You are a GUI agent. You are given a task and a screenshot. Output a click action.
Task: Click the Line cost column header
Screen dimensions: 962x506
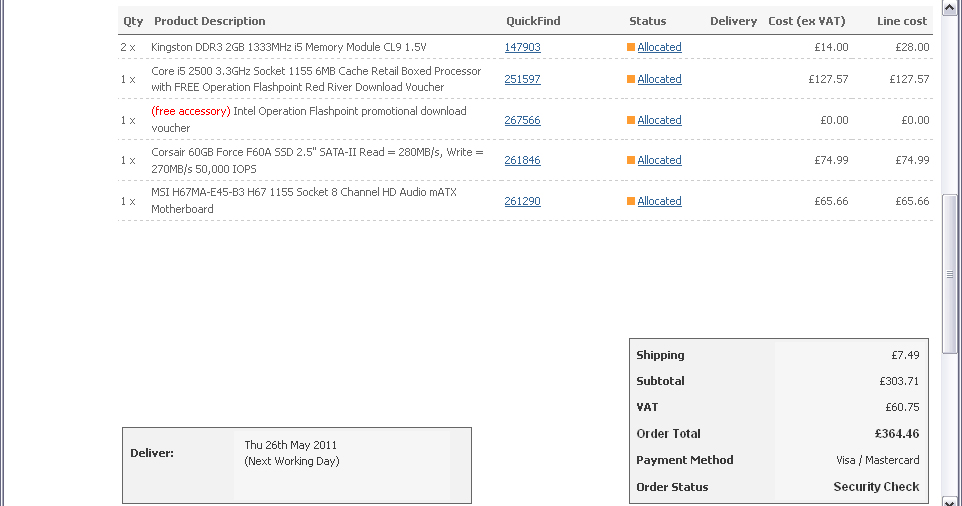pos(902,21)
